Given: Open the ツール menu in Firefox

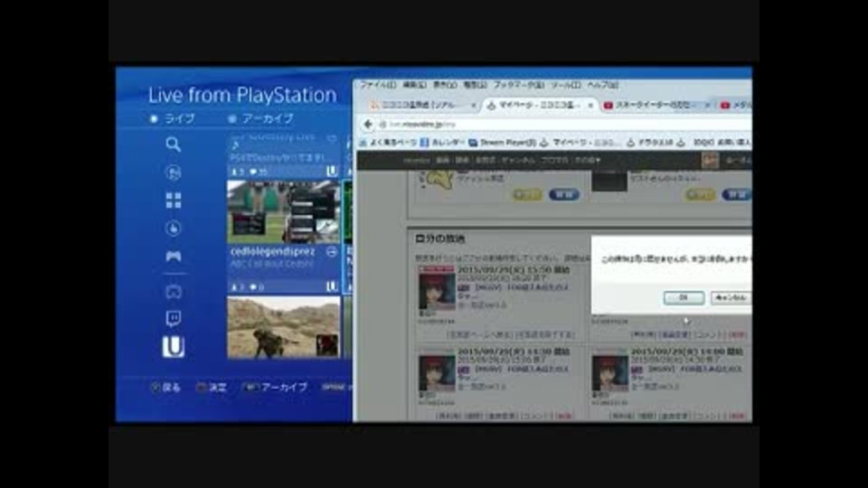Looking at the screenshot, I should point(565,85).
